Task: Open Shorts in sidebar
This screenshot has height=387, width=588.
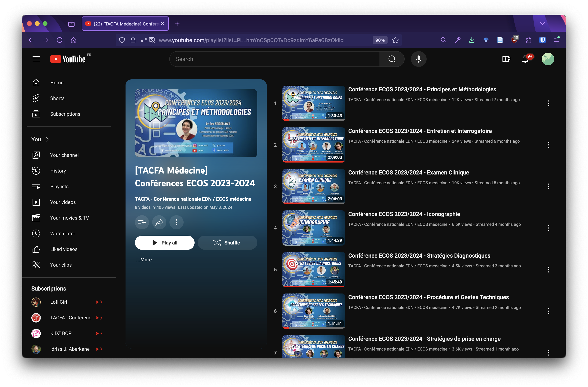Action: 69,98
